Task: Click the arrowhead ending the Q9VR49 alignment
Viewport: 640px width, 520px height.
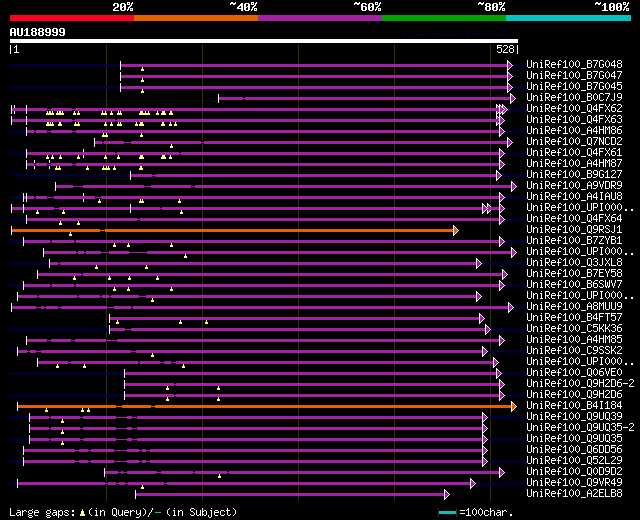Action: coord(473,484)
